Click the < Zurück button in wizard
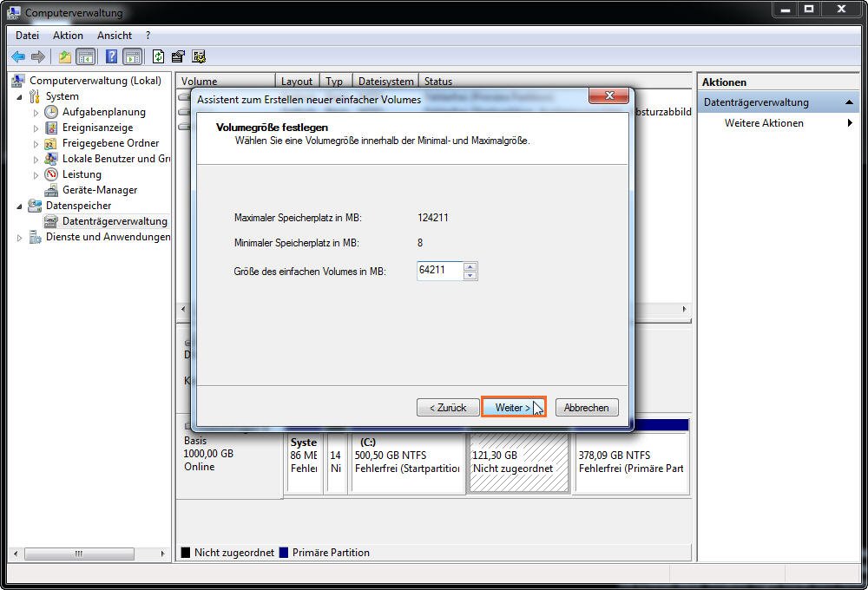The image size is (868, 590). coord(448,407)
